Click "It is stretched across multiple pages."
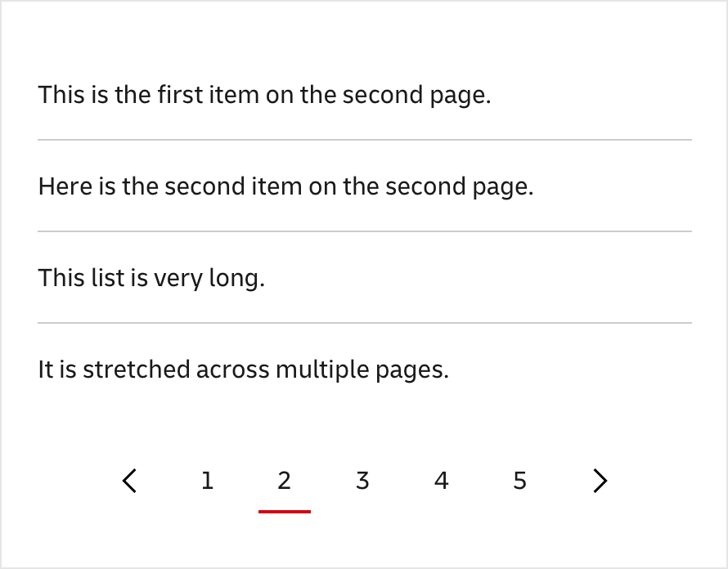 244,370
